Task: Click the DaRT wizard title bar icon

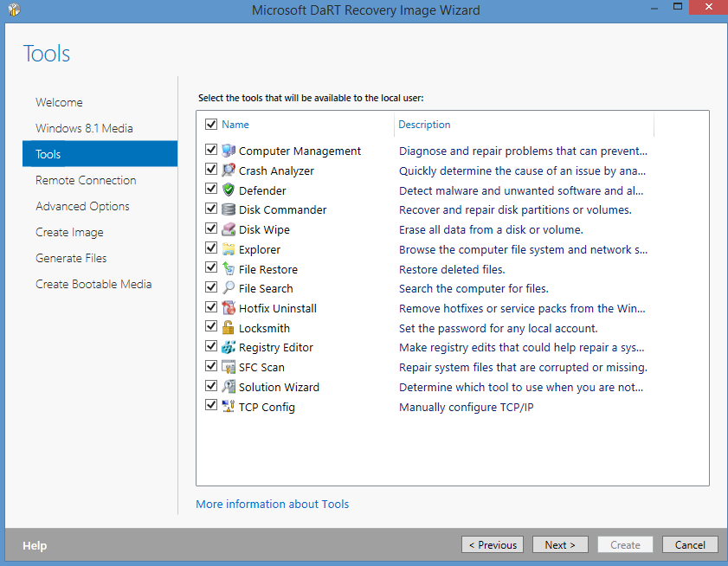Action: click(x=14, y=10)
